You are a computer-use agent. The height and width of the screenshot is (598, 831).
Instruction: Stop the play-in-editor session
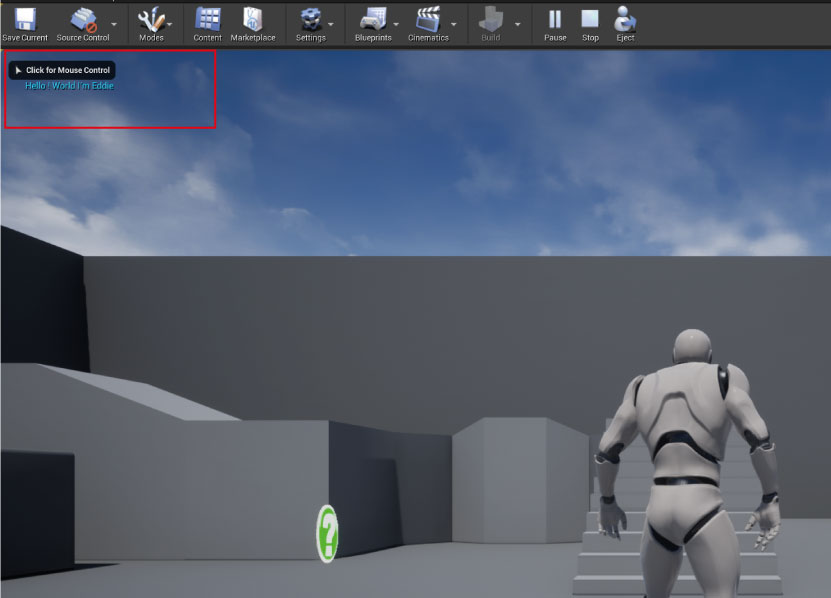[x=590, y=19]
